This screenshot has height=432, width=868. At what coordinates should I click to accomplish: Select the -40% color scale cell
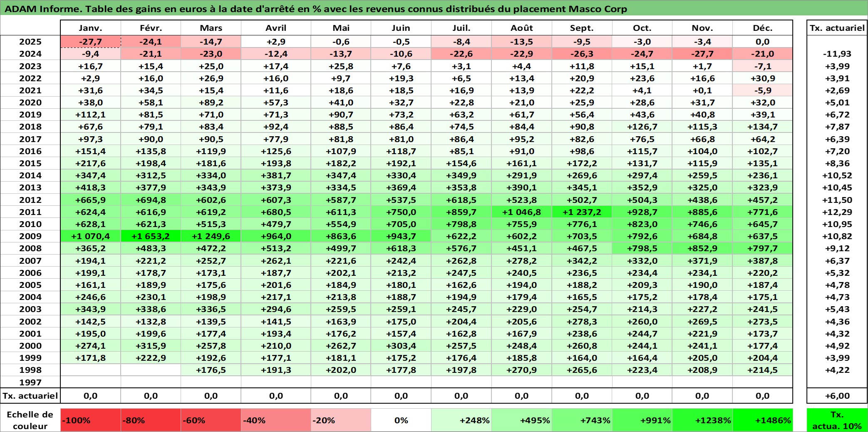pyautogui.click(x=276, y=420)
